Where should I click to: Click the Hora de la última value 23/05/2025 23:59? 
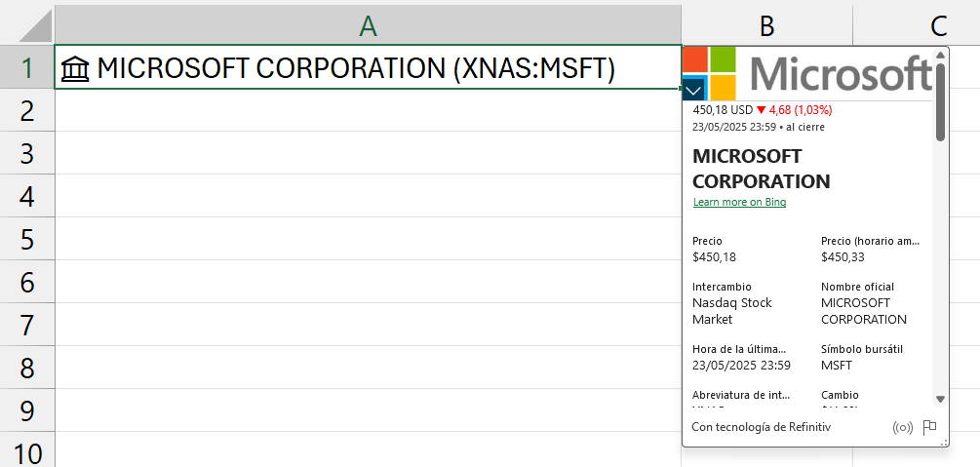[741, 365]
